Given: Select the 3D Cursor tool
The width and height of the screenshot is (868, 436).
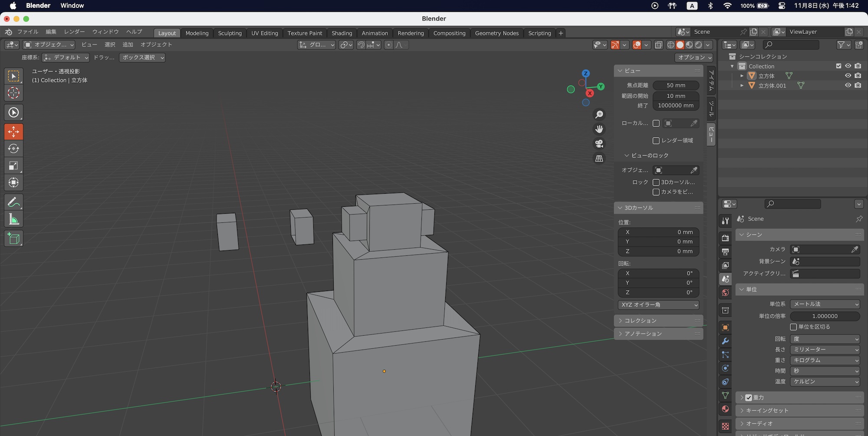Looking at the screenshot, I should pyautogui.click(x=13, y=93).
